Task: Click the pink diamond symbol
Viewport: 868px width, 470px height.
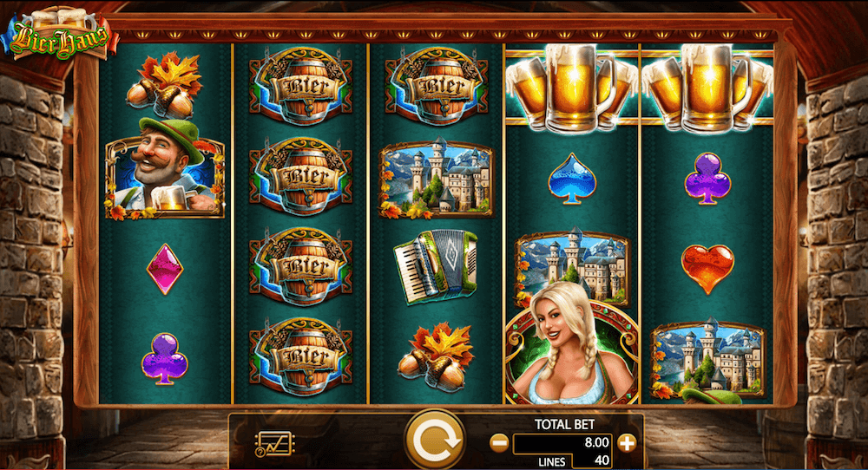Action: tap(164, 269)
